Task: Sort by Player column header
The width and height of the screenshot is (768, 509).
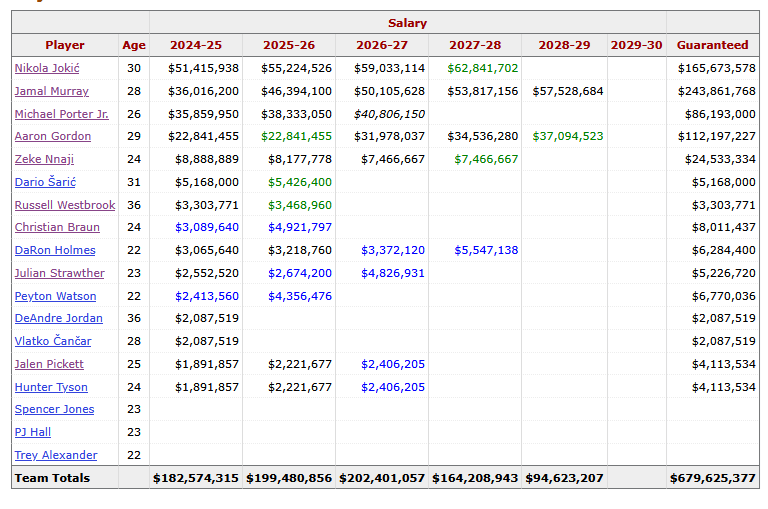Action: [65, 45]
